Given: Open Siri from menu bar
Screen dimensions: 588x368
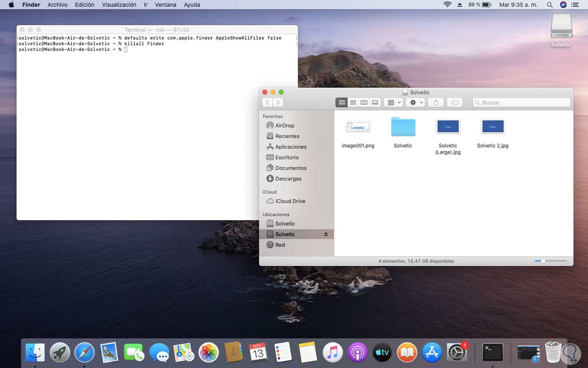Looking at the screenshot, I should 563,4.
